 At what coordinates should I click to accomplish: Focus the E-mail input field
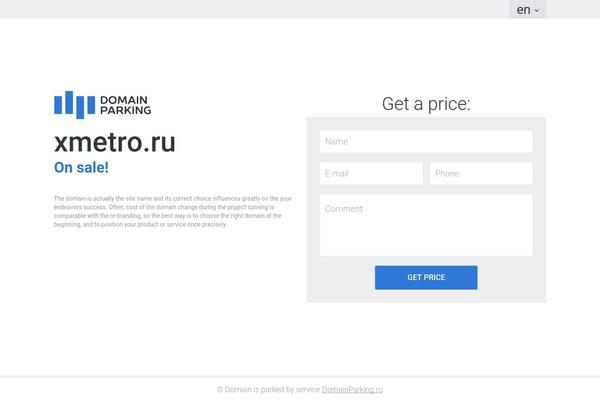[x=371, y=173]
